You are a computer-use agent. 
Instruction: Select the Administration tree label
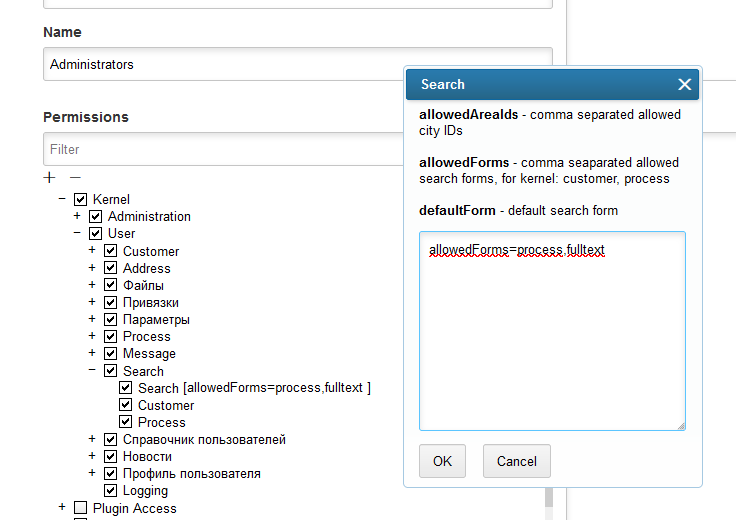pos(149,216)
